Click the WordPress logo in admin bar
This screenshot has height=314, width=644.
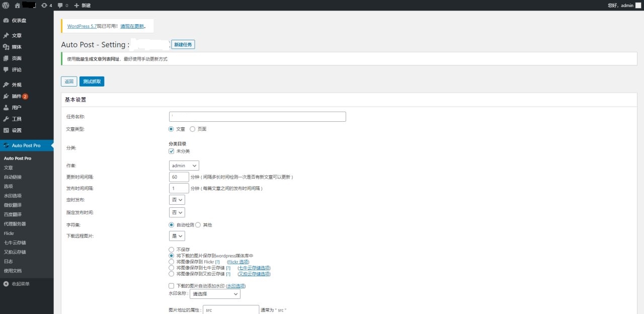click(6, 5)
